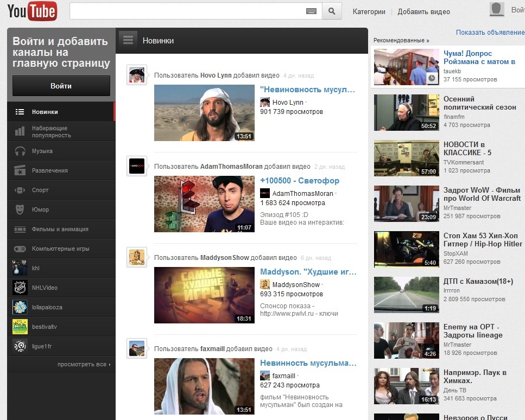Open НОВОСТИ в КЛАССИКЕ - 5 video
525x420 pixels.
pyautogui.click(x=467, y=149)
